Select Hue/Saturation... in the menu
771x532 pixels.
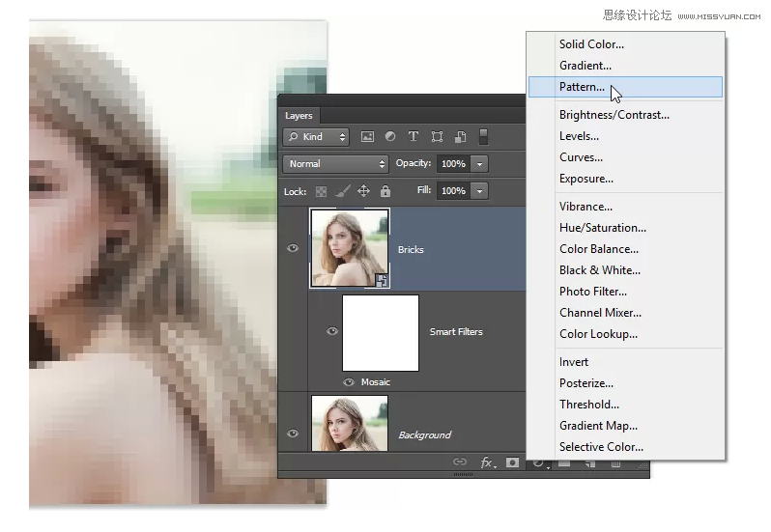[602, 228]
